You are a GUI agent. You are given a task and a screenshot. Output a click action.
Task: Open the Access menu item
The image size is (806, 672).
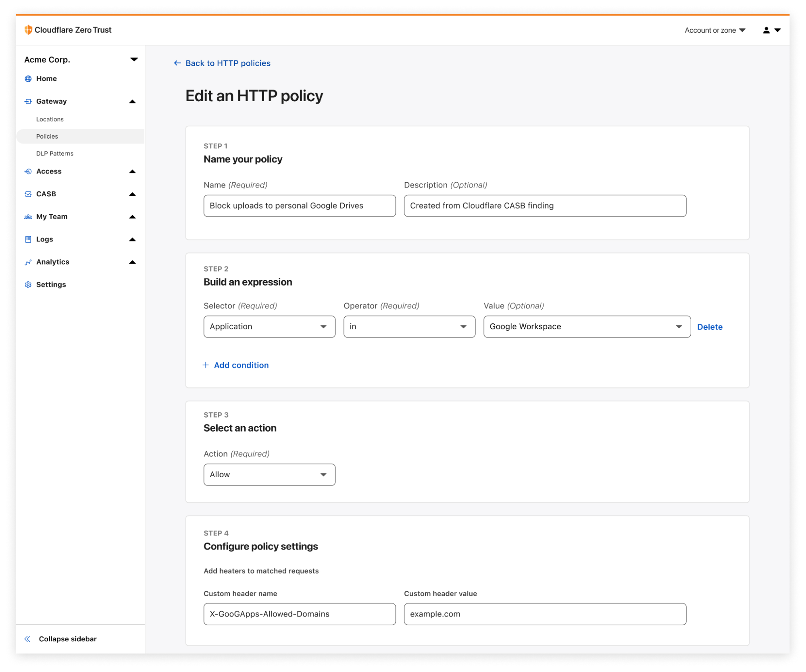click(x=49, y=171)
